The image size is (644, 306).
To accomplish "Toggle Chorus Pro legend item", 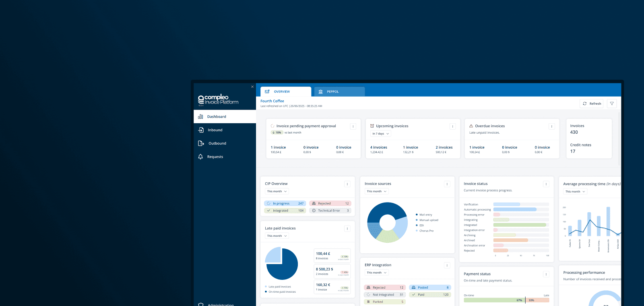I will click(x=426, y=231).
